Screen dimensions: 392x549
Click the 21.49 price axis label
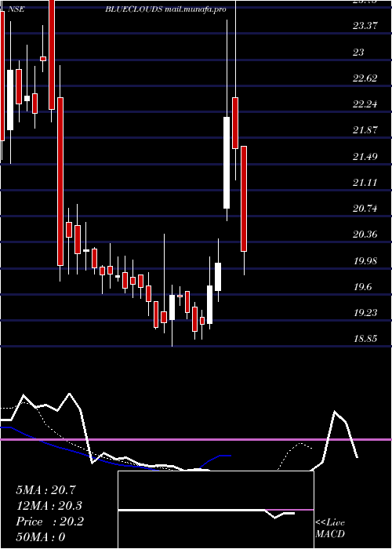tap(365, 156)
